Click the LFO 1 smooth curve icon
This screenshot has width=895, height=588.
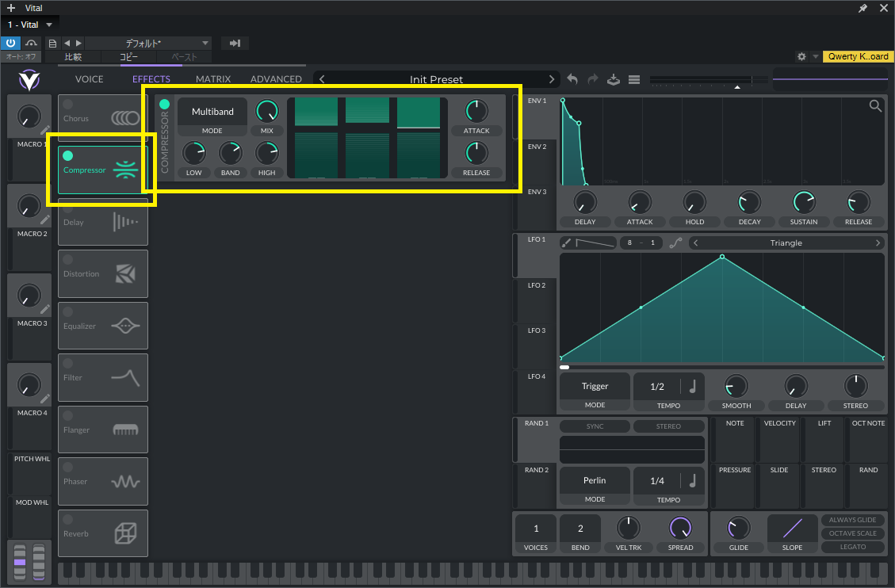point(675,243)
